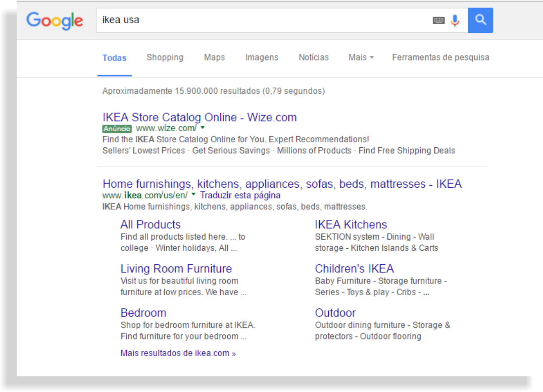
Task: Open Ferramentas de pesquisa
Action: point(440,58)
